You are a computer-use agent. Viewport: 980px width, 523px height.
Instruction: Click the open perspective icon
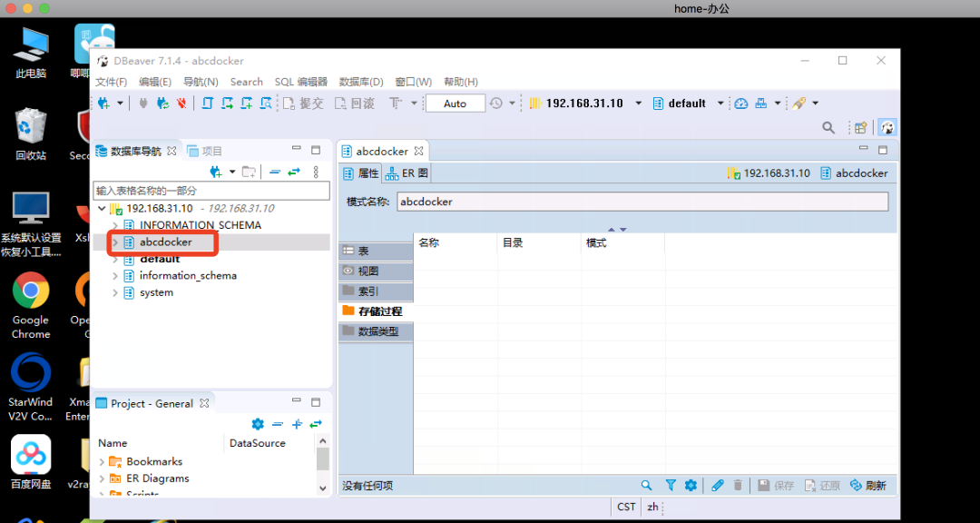[860, 128]
